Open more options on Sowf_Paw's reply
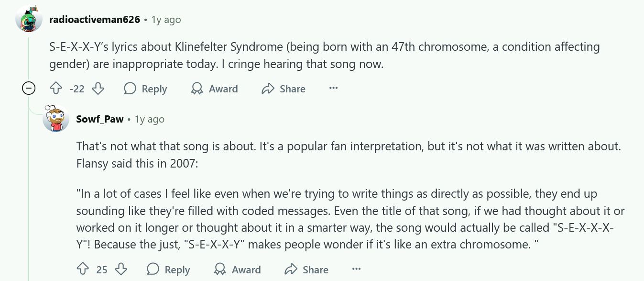This screenshot has width=644, height=281. click(356, 269)
